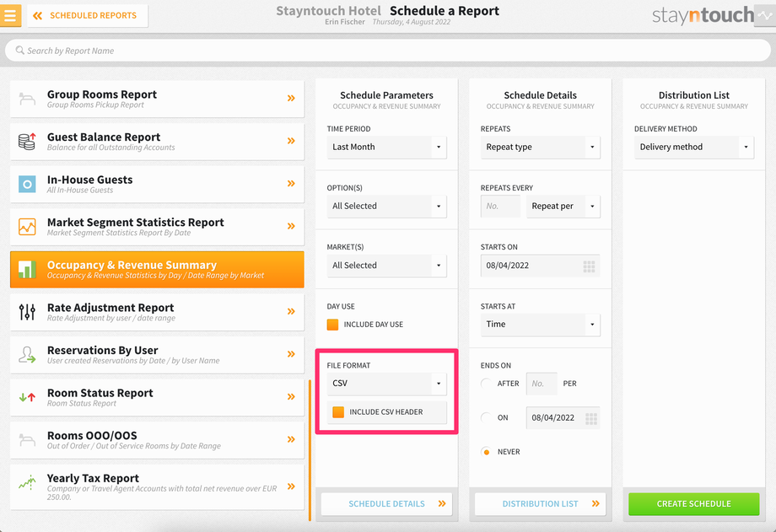
Task: Open the Delivery method dropdown
Action: pyautogui.click(x=694, y=148)
